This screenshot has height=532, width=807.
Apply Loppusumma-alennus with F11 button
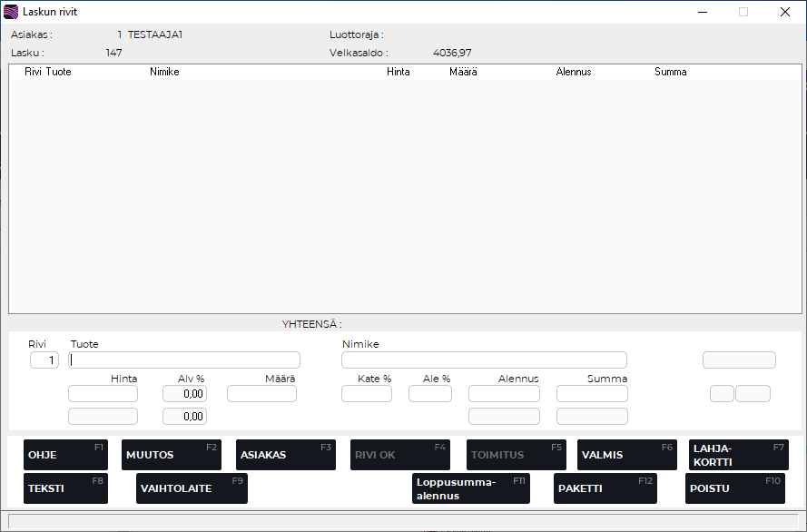coord(470,488)
